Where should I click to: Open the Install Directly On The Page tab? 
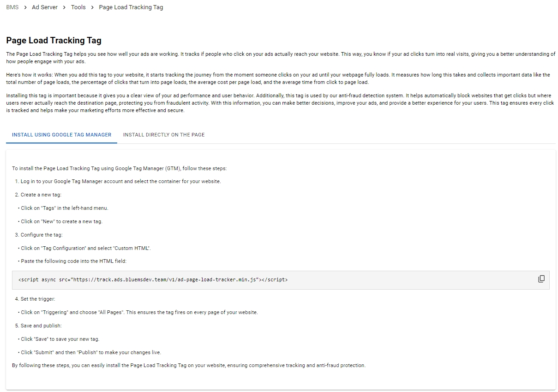[164, 135]
